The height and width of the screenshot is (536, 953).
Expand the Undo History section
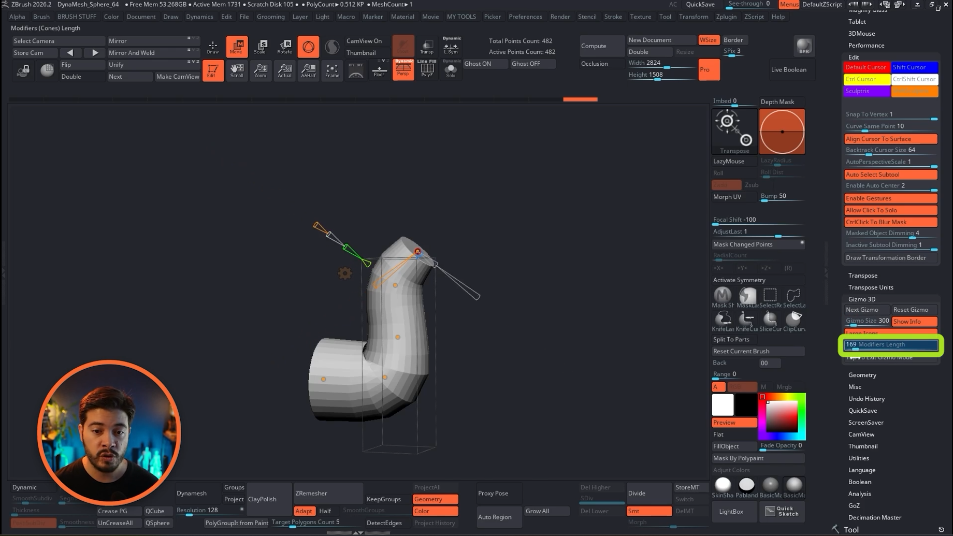point(866,399)
